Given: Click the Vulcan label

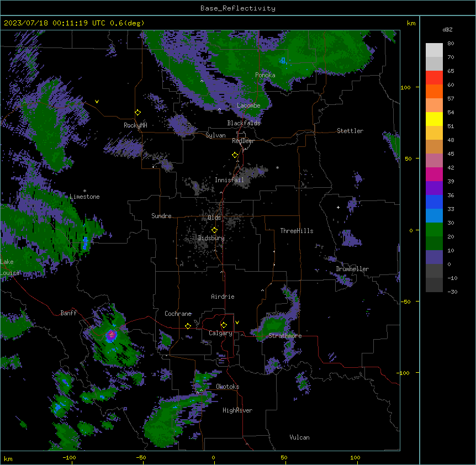Looking at the screenshot, I should tap(300, 437).
